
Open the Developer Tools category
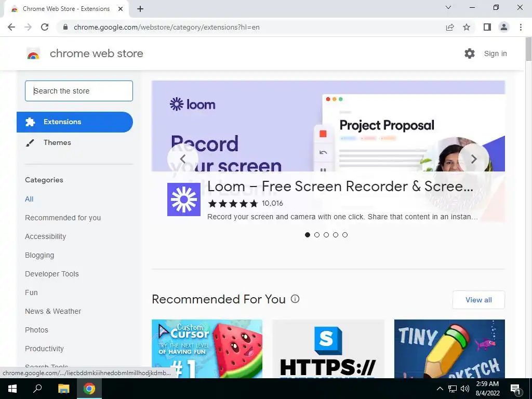[x=52, y=274]
